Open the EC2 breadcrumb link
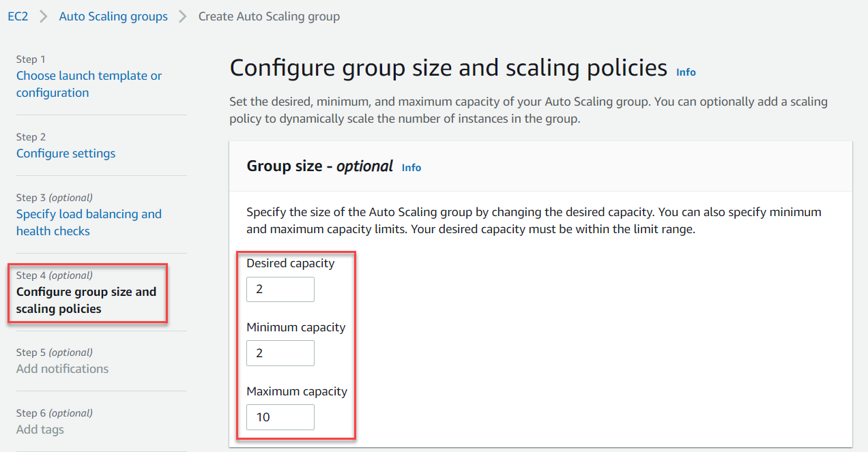 point(18,16)
